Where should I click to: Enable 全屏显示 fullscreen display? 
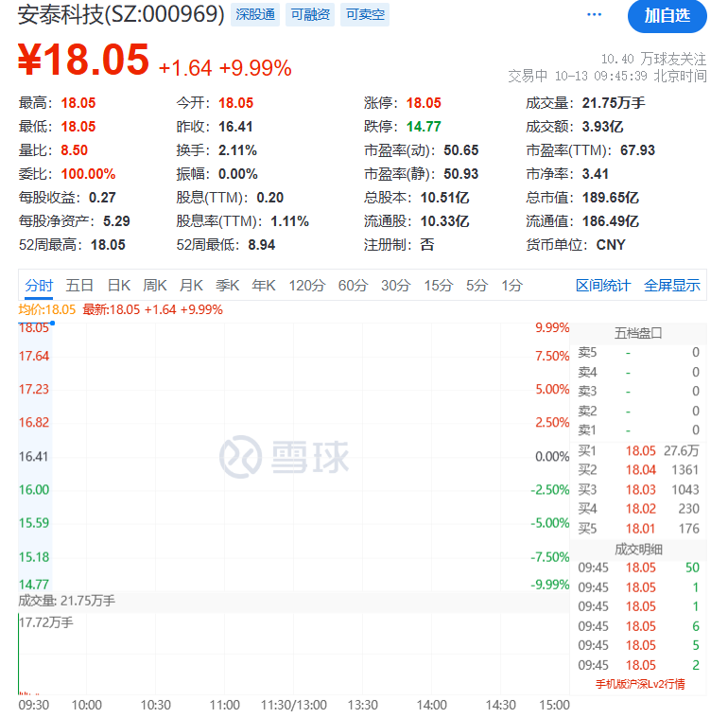coord(672,285)
